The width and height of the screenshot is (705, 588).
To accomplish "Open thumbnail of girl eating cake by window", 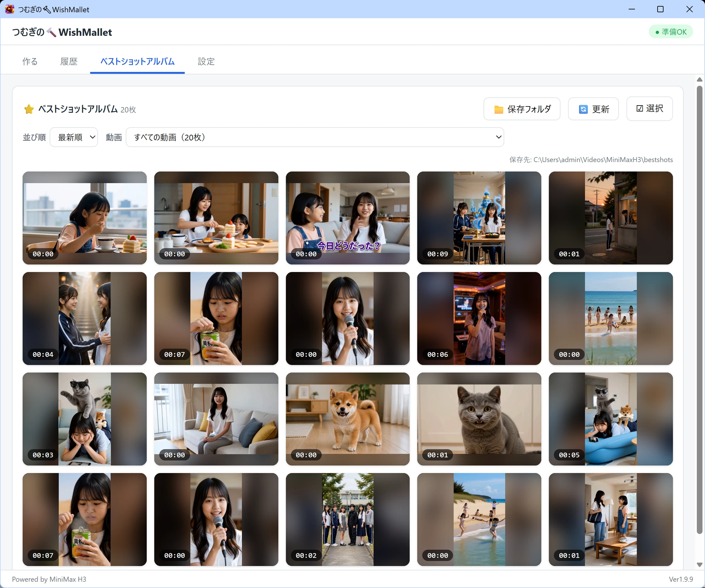I will pos(85,218).
